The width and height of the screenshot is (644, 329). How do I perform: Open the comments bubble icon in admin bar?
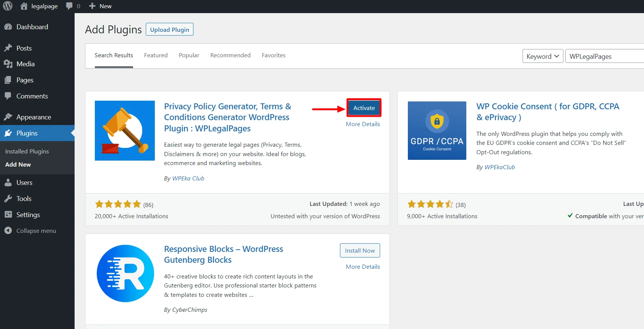(x=69, y=6)
